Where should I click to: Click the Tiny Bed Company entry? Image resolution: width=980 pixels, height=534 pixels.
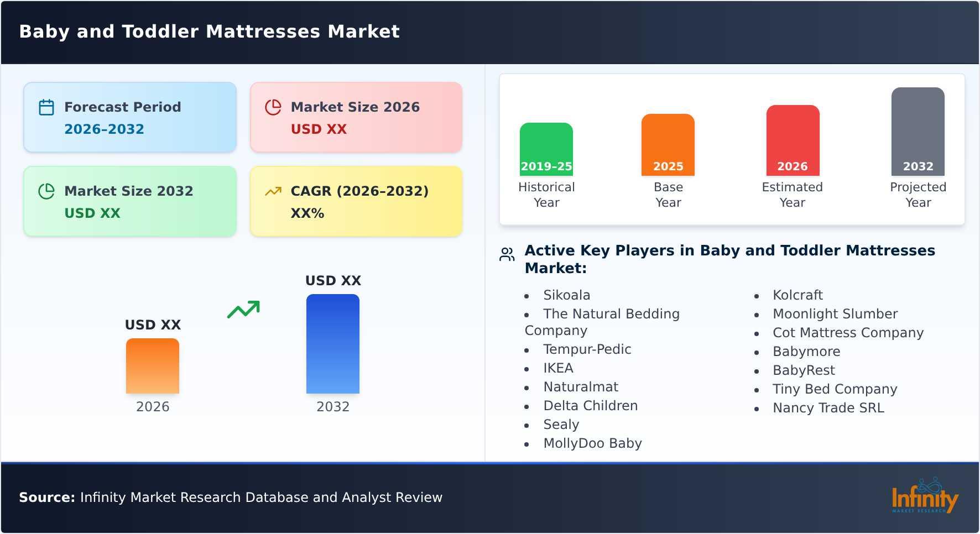(835, 389)
